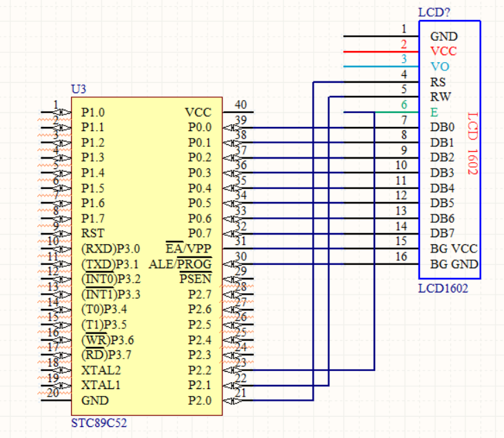
Task: Select the ALE/PROG pin label
Action: coord(179,264)
